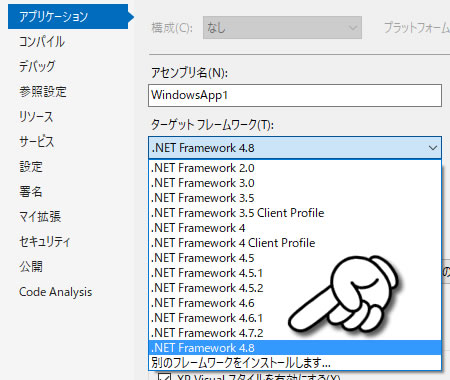450x380 pixels.
Task: Open the アプリケーション settings tab
Action: (x=68, y=16)
